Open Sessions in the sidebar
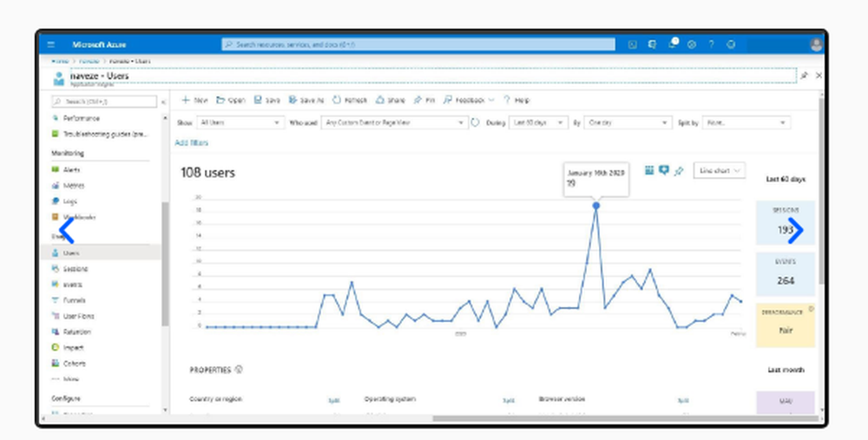Image resolution: width=868 pixels, height=440 pixels. tap(76, 269)
